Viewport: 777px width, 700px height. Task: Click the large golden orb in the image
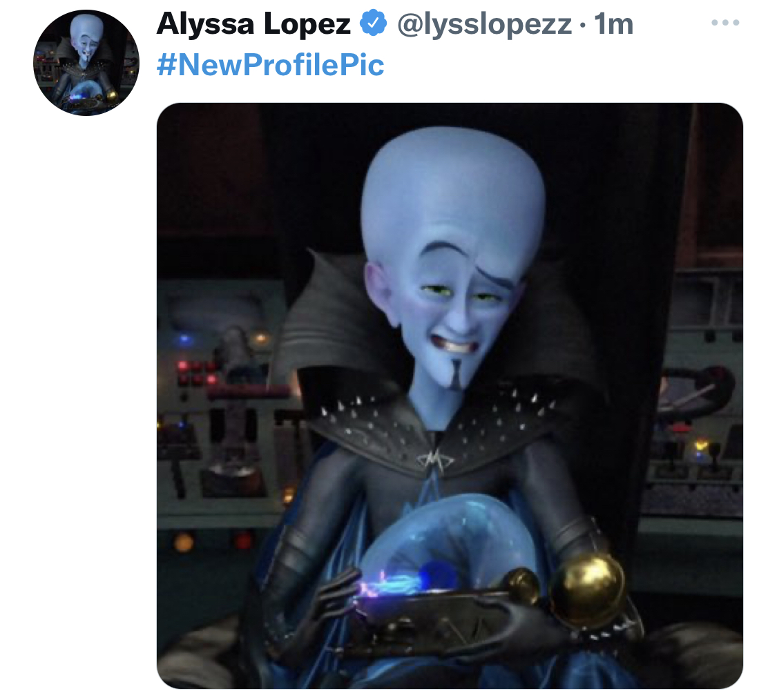click(x=586, y=590)
